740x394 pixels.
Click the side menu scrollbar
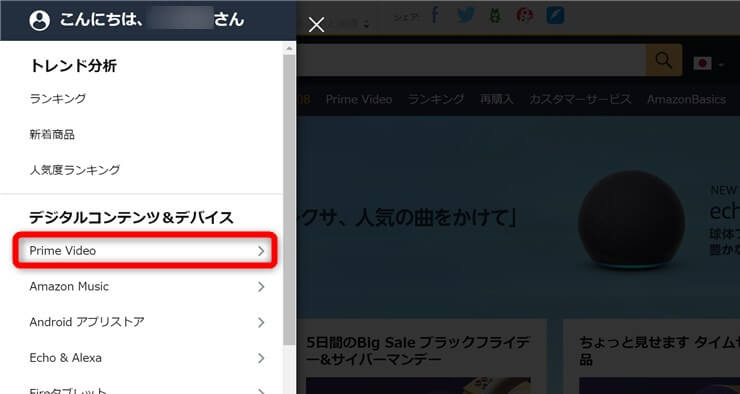pyautogui.click(x=289, y=198)
